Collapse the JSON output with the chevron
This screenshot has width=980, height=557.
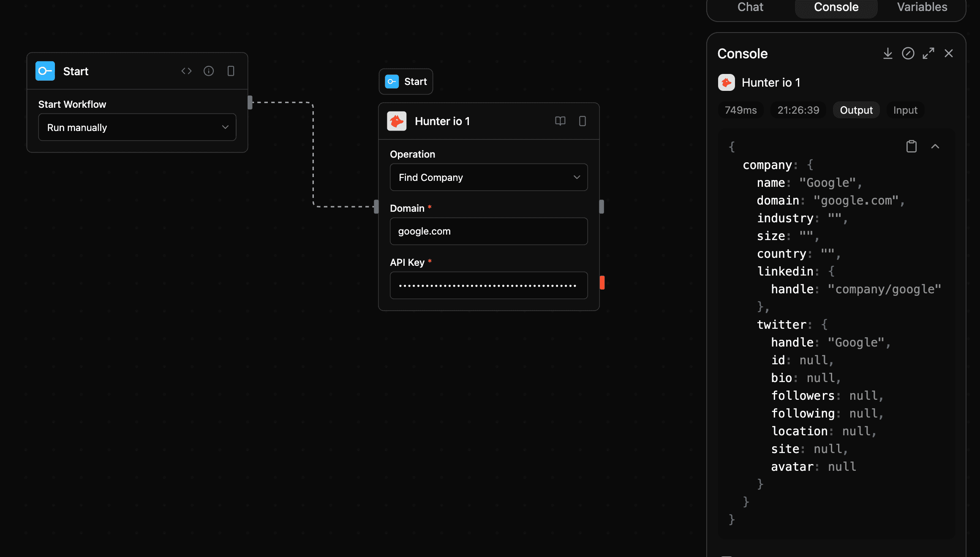click(x=936, y=146)
